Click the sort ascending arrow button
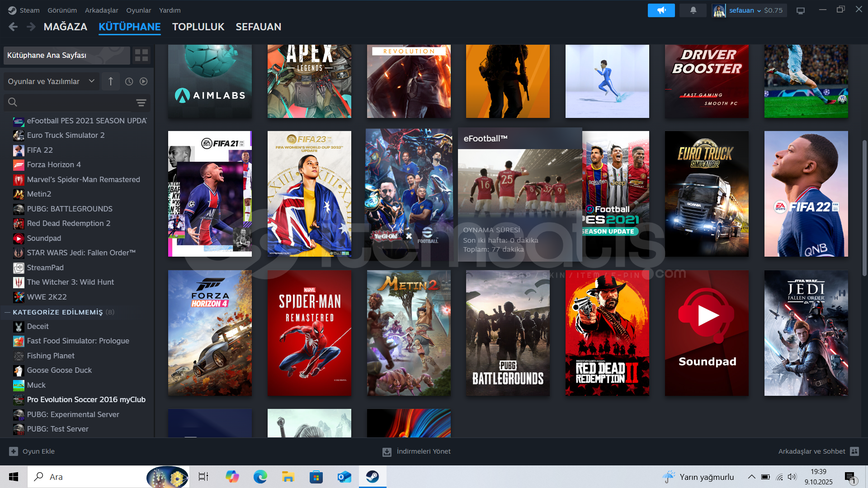 tap(111, 81)
